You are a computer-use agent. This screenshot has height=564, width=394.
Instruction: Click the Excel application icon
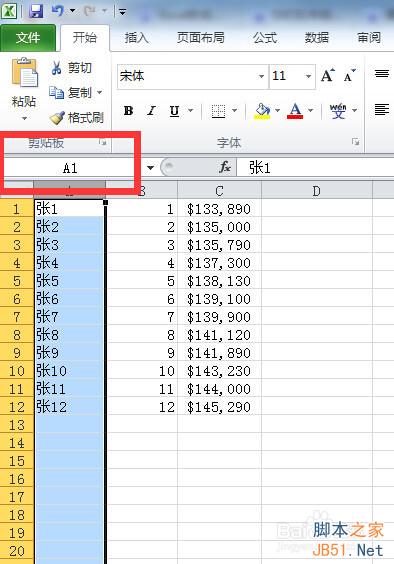pyautogui.click(x=9, y=11)
